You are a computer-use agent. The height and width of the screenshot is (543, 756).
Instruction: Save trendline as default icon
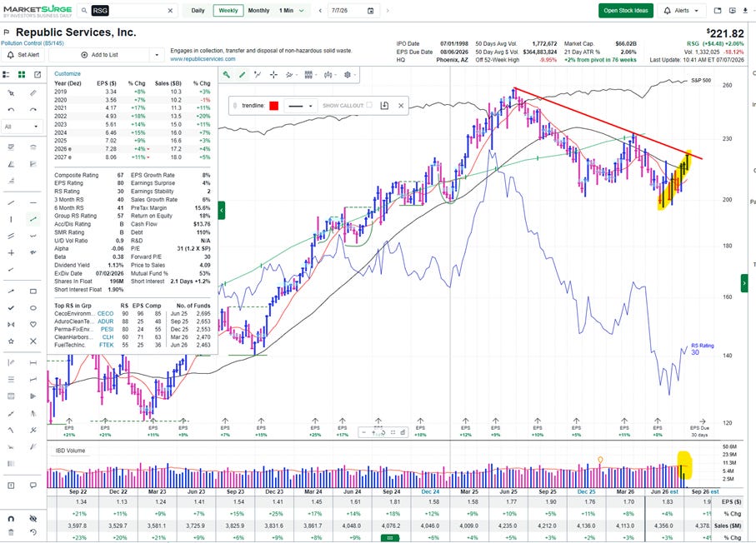[384, 106]
